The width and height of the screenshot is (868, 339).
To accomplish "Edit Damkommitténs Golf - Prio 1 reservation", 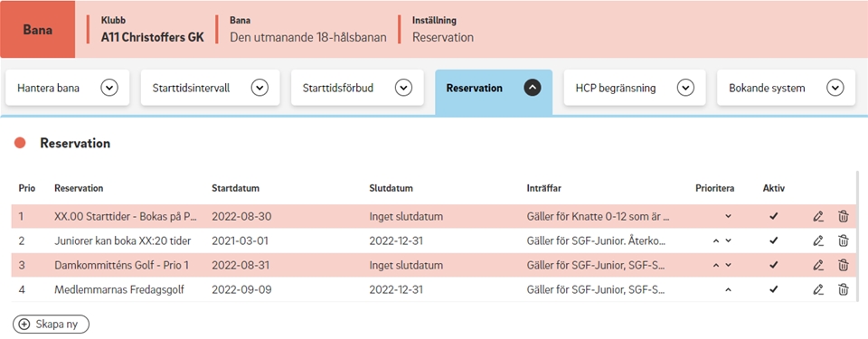I will point(818,265).
